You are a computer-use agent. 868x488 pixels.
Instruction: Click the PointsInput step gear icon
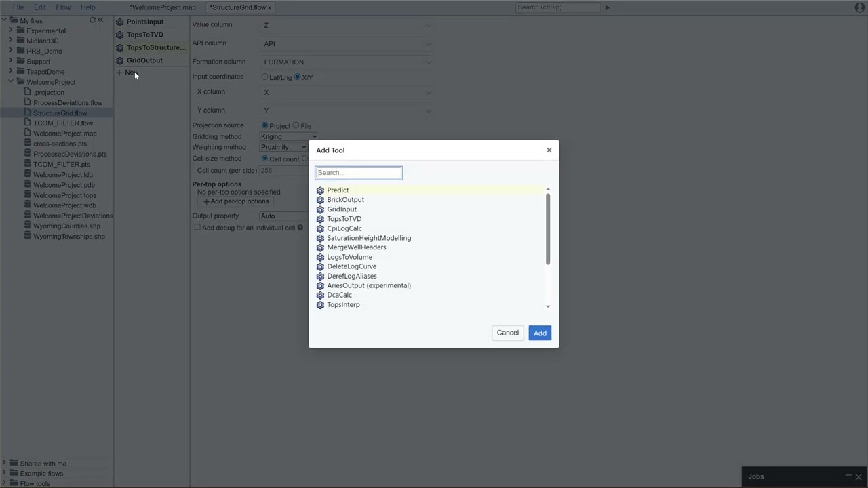120,22
